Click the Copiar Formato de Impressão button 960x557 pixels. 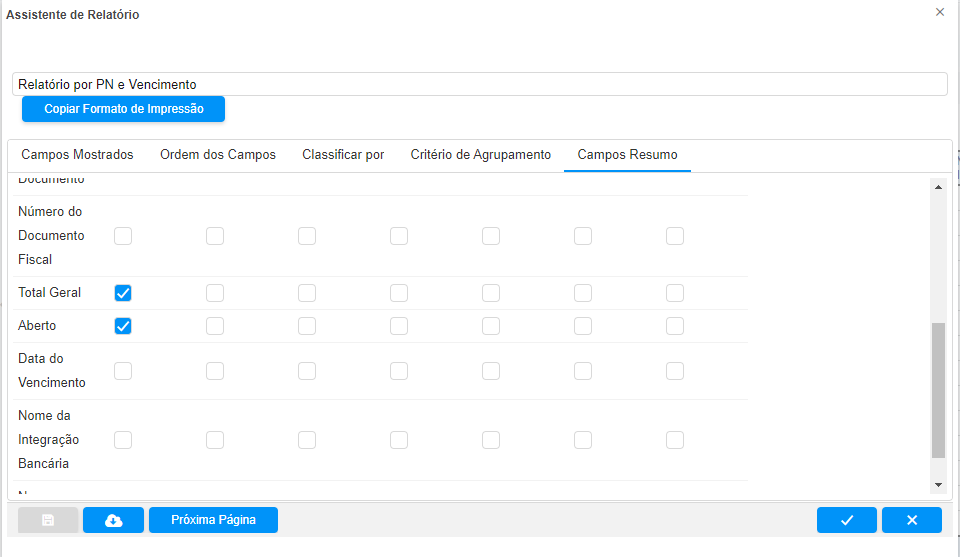(123, 109)
